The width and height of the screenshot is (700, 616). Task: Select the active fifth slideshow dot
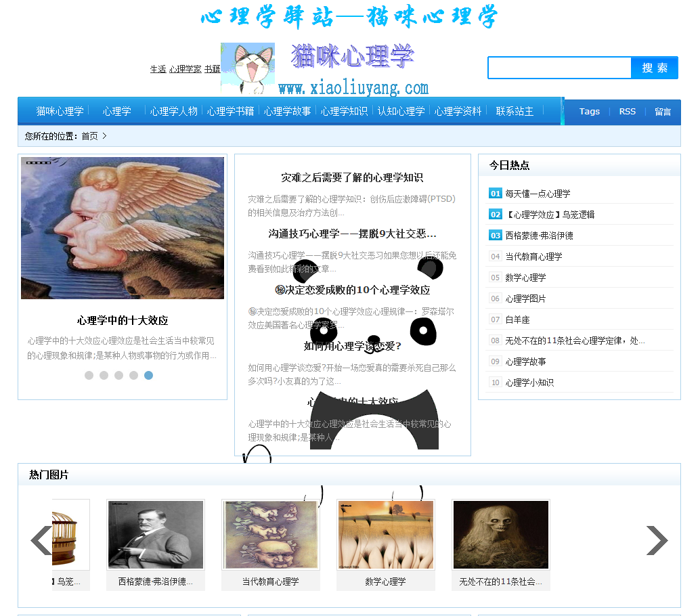[149, 376]
